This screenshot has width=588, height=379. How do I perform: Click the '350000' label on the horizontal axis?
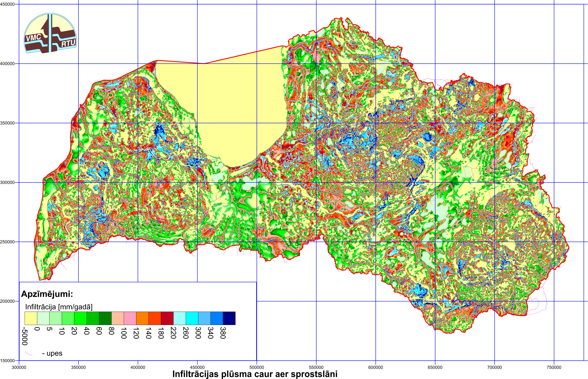click(78, 367)
